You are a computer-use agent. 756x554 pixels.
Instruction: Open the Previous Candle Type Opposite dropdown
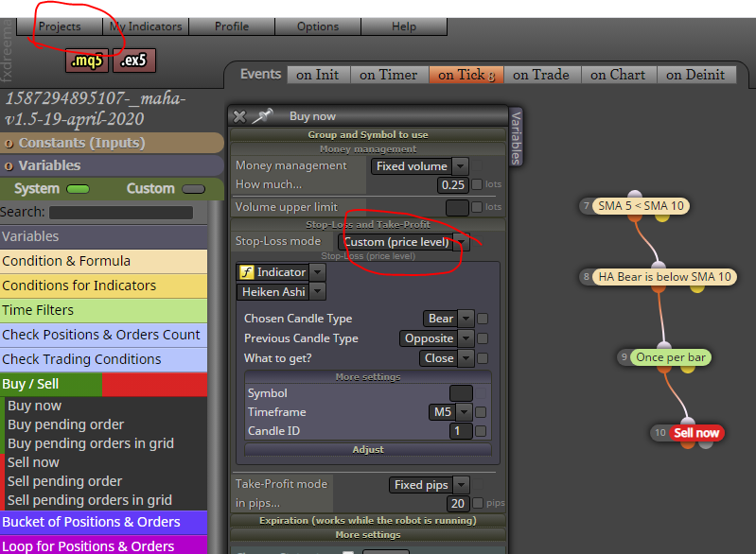point(437,338)
